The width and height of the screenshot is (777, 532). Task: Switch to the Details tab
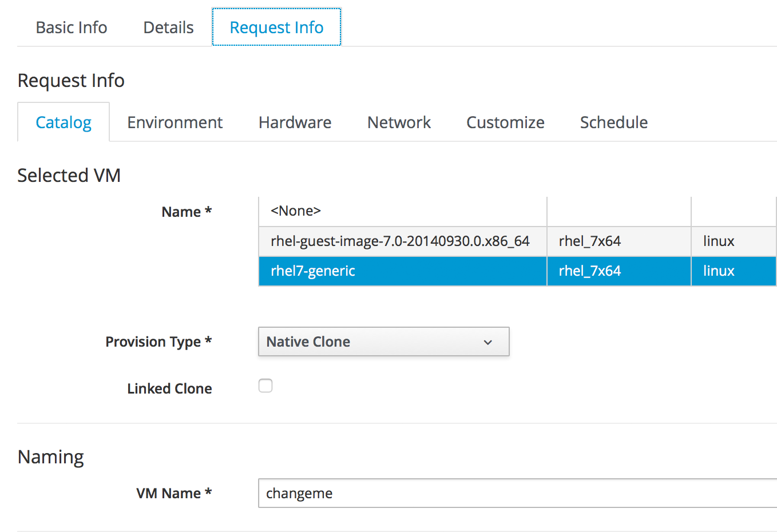point(168,27)
